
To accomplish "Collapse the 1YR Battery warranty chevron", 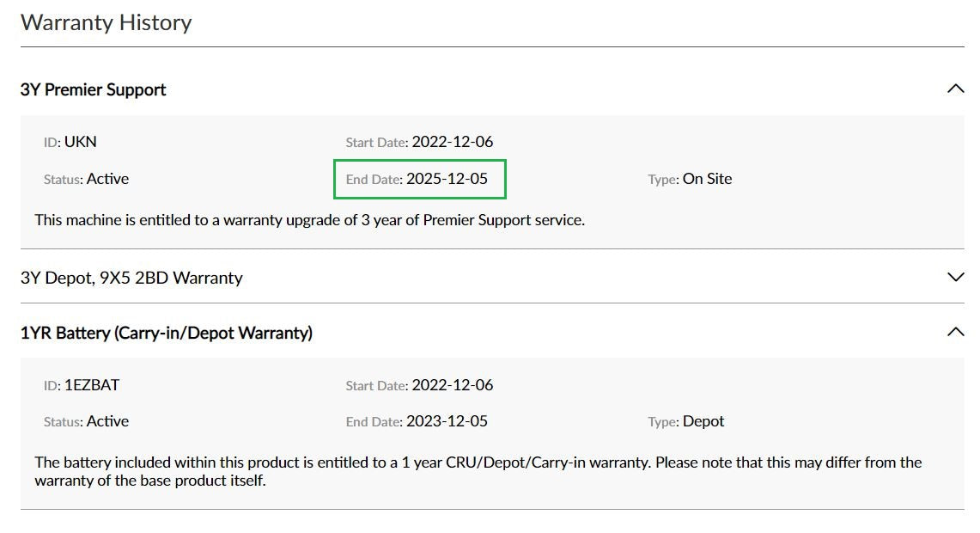I will pos(954,332).
